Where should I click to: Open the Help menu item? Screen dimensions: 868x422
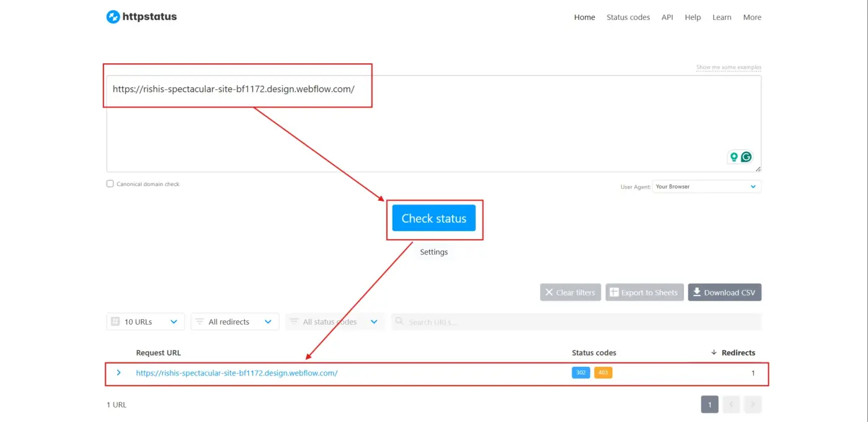(x=693, y=17)
